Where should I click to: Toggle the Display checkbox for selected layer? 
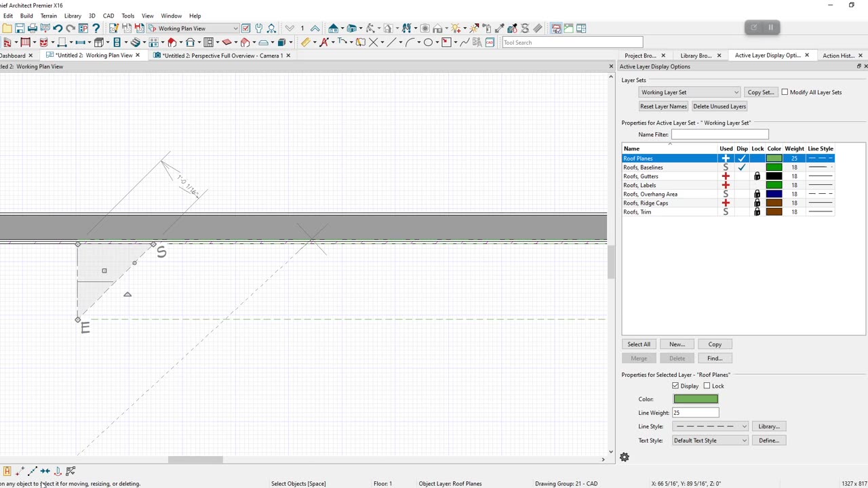click(x=675, y=386)
